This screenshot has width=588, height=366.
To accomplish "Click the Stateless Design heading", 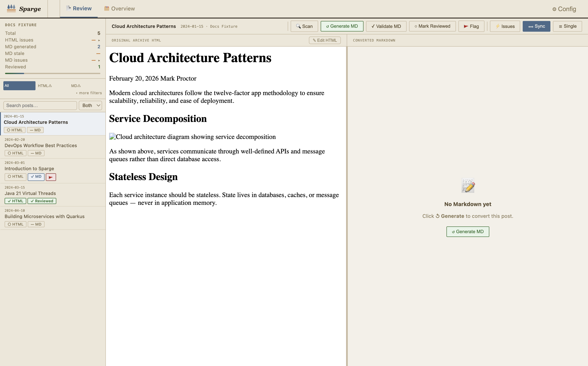I will click(x=143, y=177).
